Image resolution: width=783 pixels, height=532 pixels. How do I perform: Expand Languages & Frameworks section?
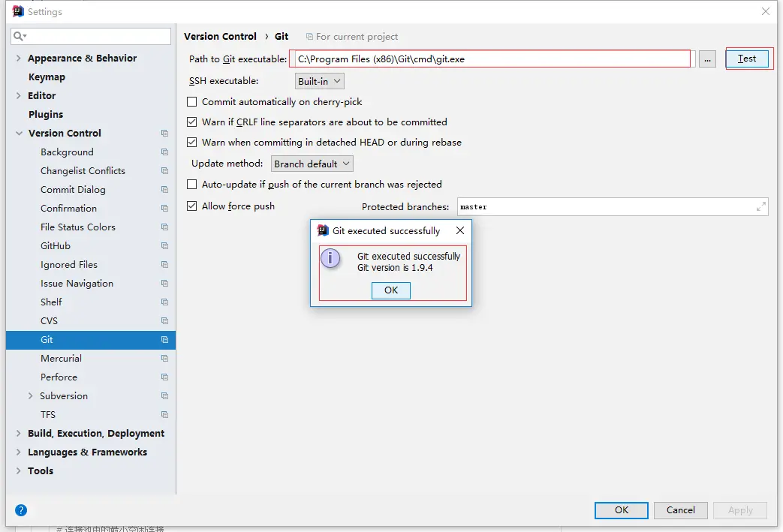[19, 452]
